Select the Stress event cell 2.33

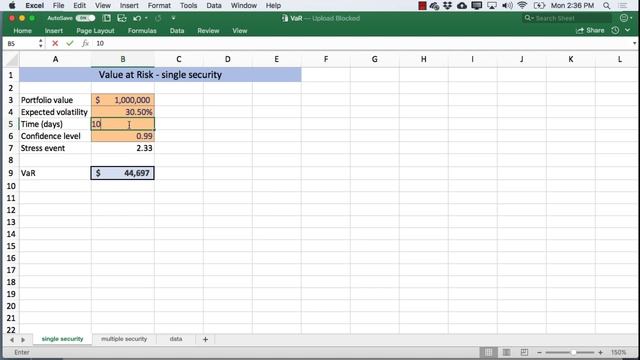[123, 148]
